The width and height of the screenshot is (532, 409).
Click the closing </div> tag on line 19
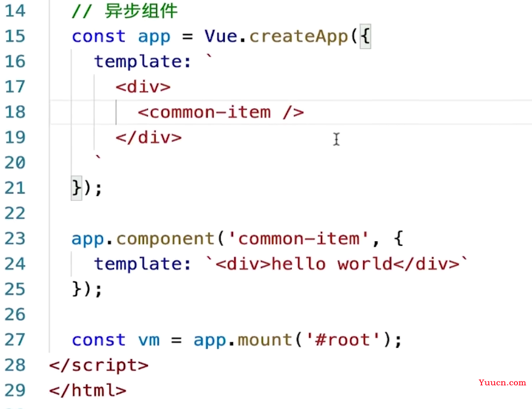pyautogui.click(x=149, y=138)
